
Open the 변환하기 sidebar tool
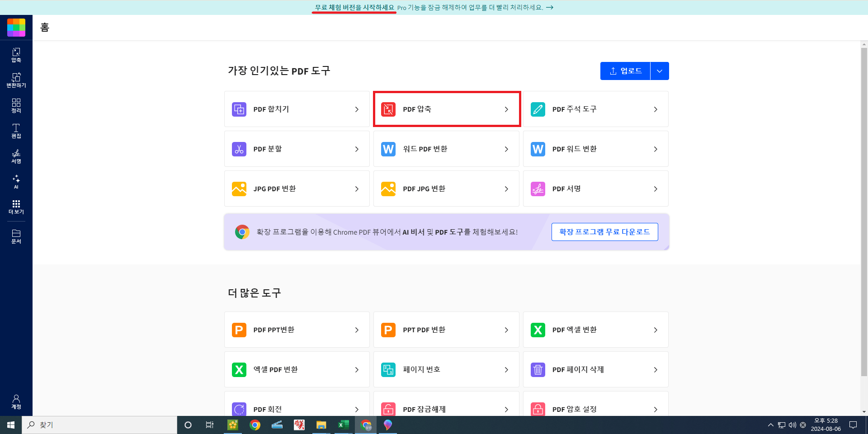tap(16, 80)
